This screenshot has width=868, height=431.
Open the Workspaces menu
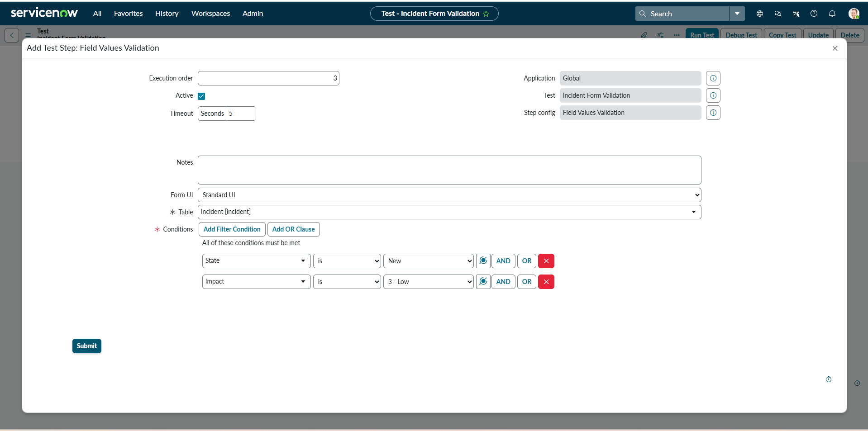click(210, 14)
